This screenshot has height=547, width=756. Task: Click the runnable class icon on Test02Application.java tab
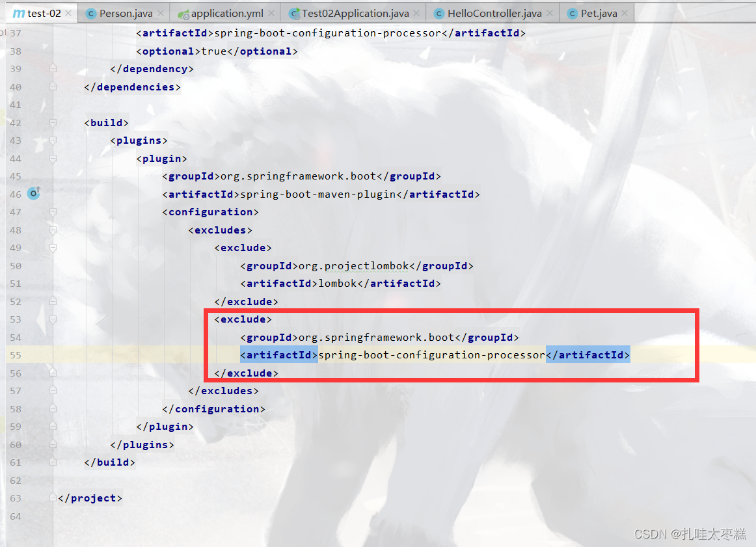tap(294, 14)
